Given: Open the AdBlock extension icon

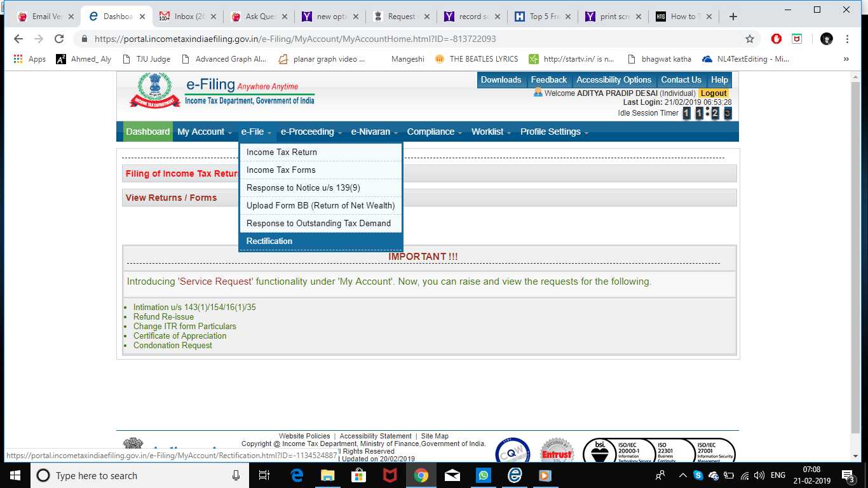Looking at the screenshot, I should tap(776, 39).
